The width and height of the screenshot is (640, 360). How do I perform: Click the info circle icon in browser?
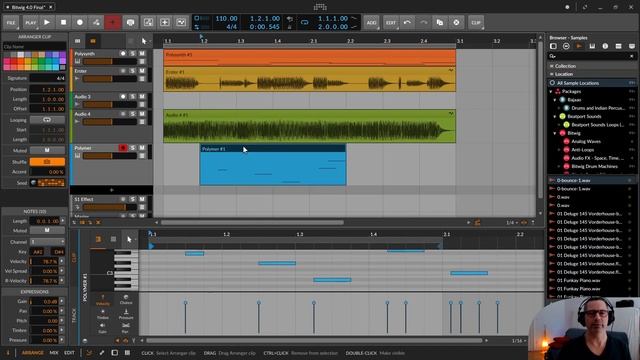point(605,47)
